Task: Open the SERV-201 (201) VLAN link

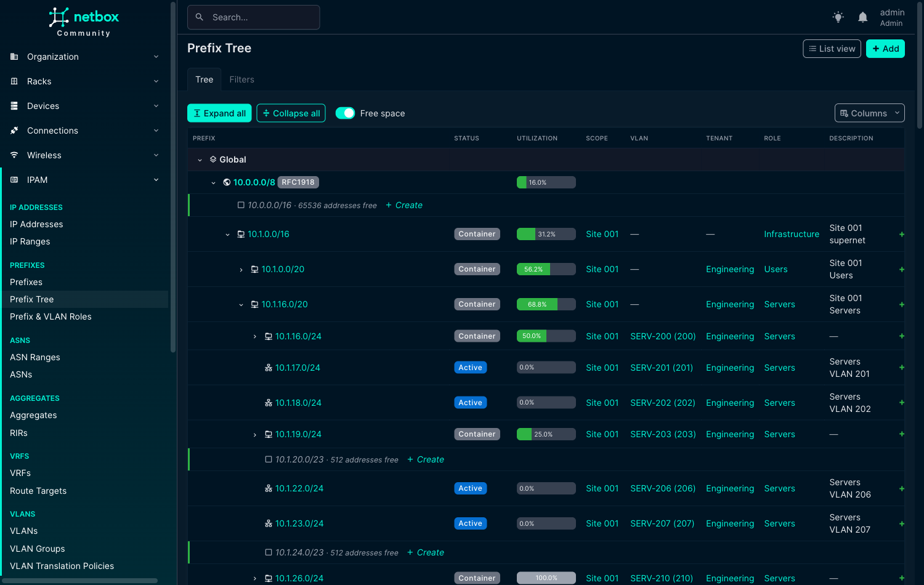Action: coord(662,368)
